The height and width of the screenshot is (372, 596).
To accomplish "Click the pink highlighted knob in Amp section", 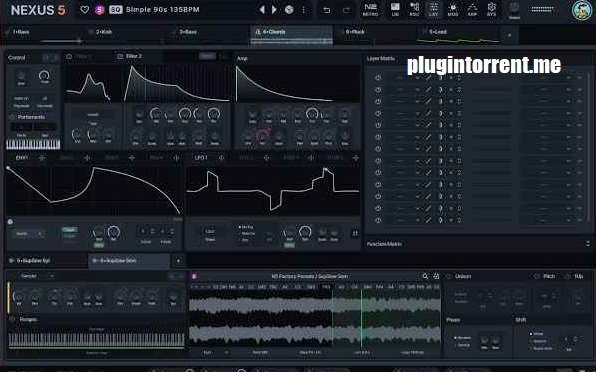I will point(263,135).
